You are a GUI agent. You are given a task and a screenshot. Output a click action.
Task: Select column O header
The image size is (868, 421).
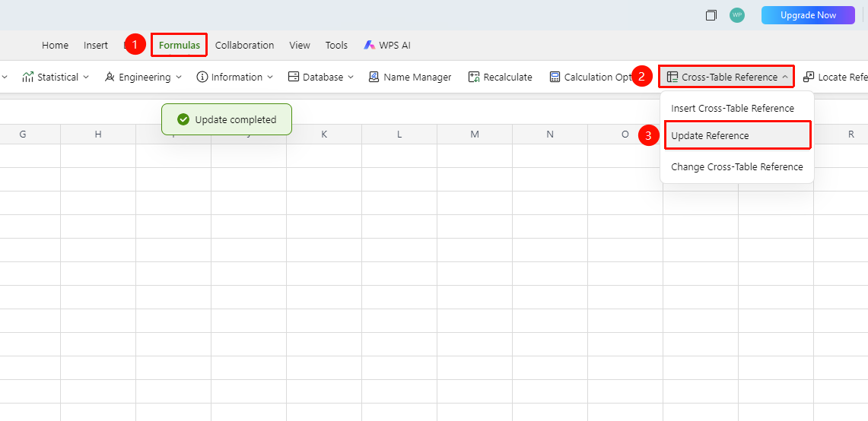tap(625, 135)
